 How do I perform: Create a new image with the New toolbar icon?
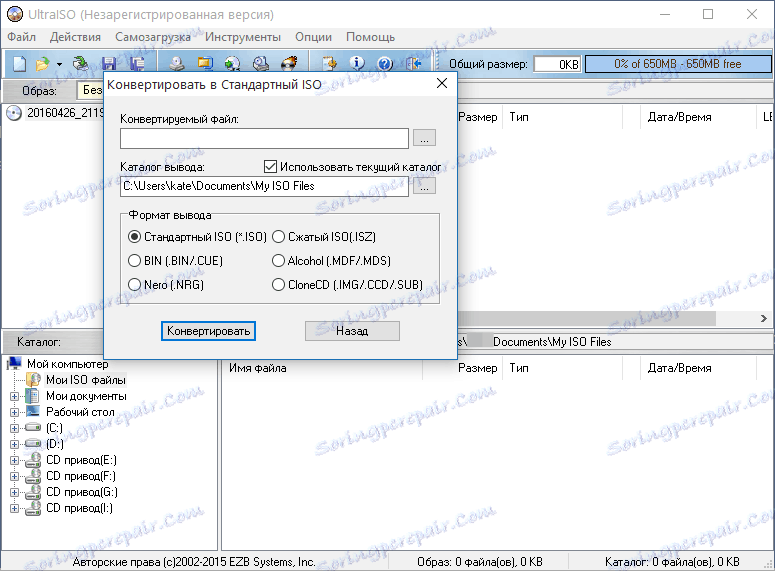point(20,64)
